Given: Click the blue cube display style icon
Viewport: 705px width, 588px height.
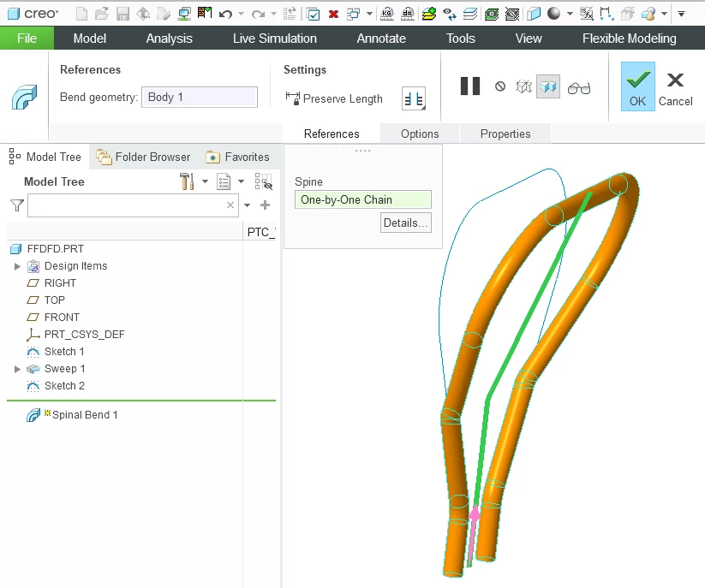Looking at the screenshot, I should 533,14.
